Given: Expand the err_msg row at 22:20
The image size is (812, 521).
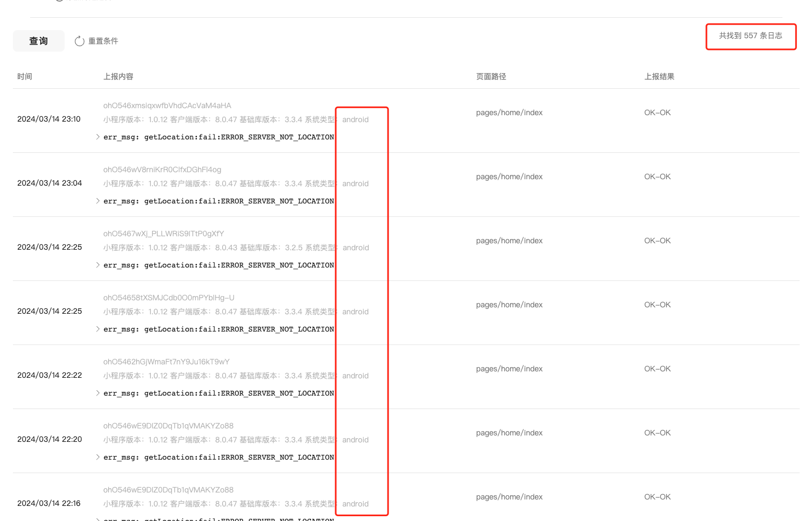Looking at the screenshot, I should (x=98, y=457).
